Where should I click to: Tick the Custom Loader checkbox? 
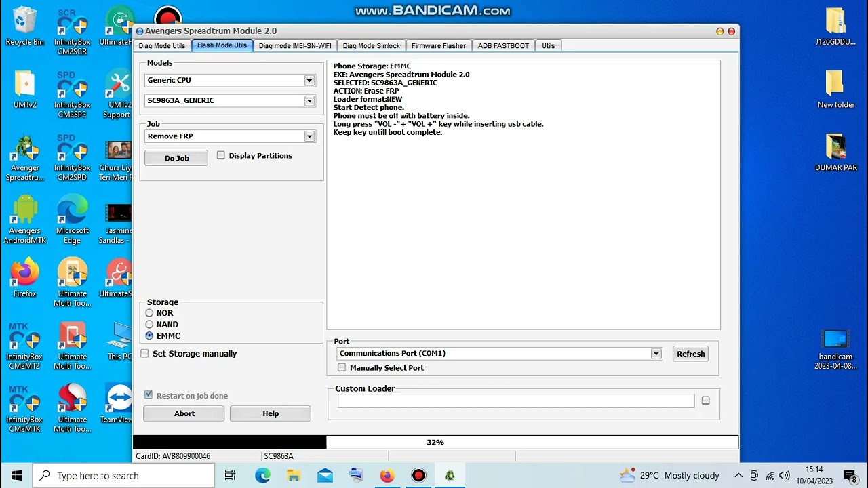pos(705,401)
